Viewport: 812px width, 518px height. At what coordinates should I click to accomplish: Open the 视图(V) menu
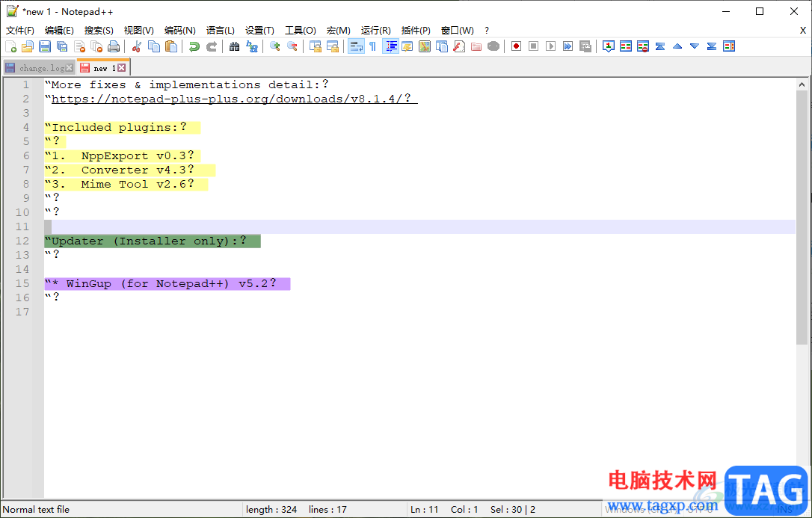[139, 31]
